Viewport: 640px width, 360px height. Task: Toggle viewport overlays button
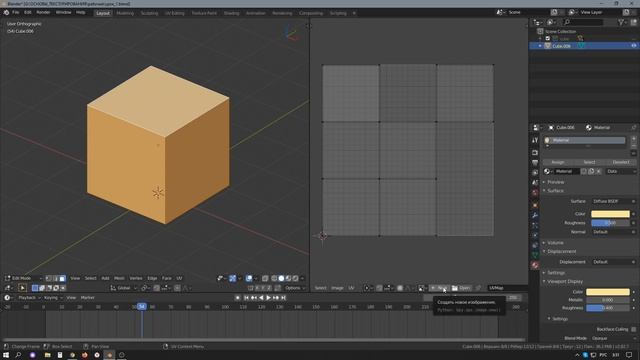(249, 278)
